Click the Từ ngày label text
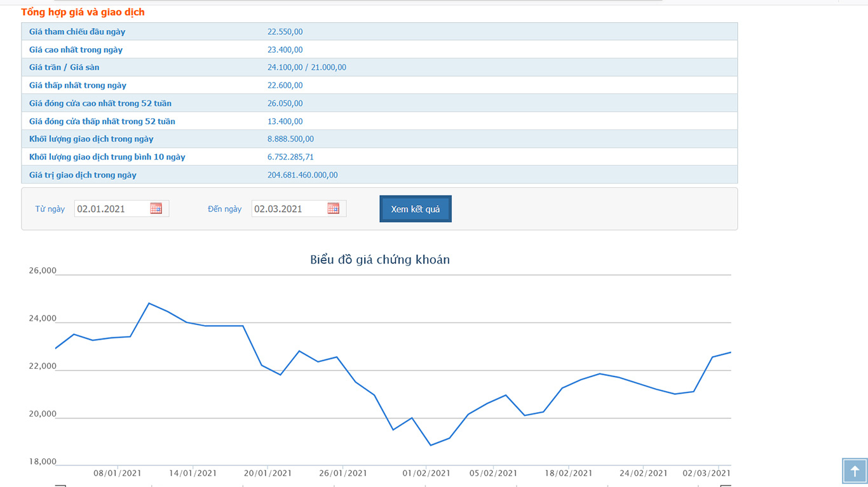868x487 pixels. click(50, 209)
